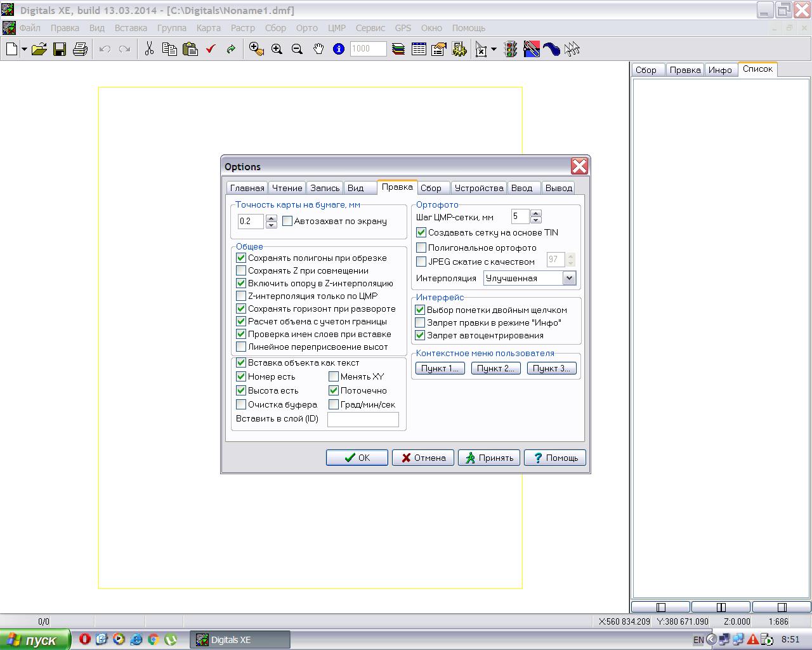Click the Zoom in magnifier icon

point(277,49)
